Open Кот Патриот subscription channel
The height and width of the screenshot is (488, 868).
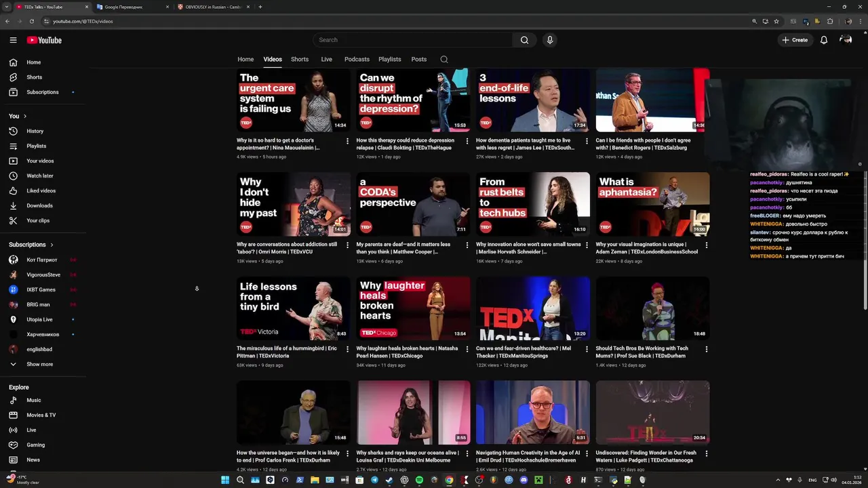(43, 260)
